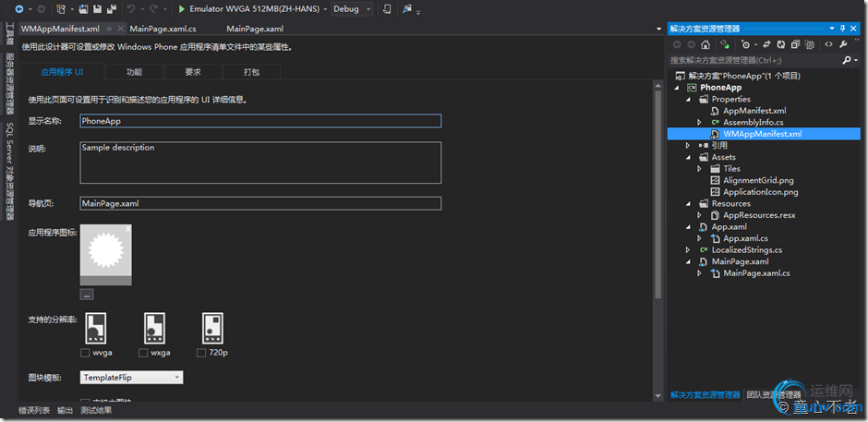Click the 显示名称 PhoneApp text field

[x=260, y=121]
